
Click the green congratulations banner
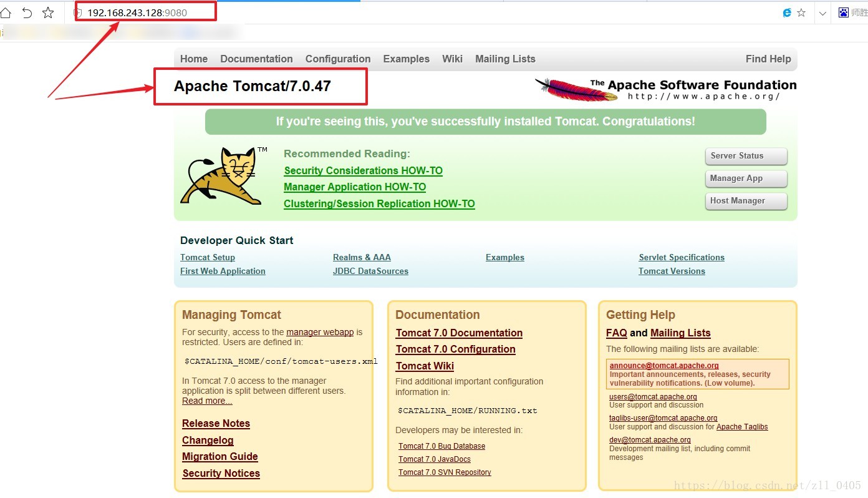pyautogui.click(x=485, y=122)
